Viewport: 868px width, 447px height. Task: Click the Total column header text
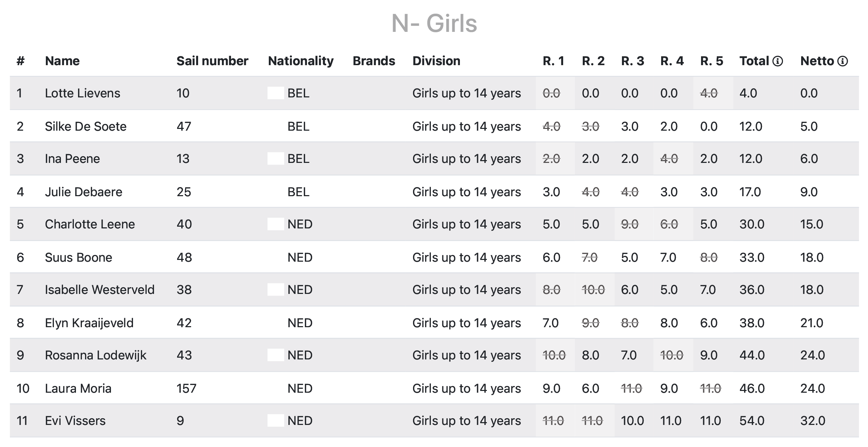click(754, 61)
